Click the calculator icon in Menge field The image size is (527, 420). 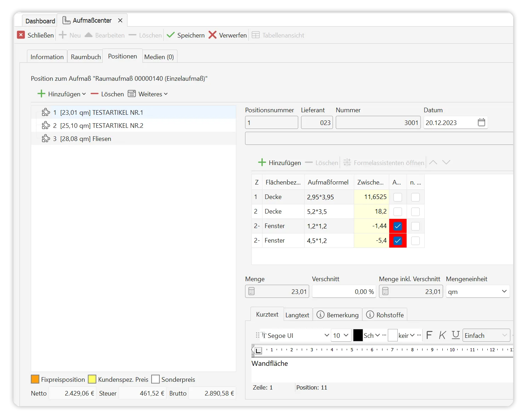click(251, 291)
